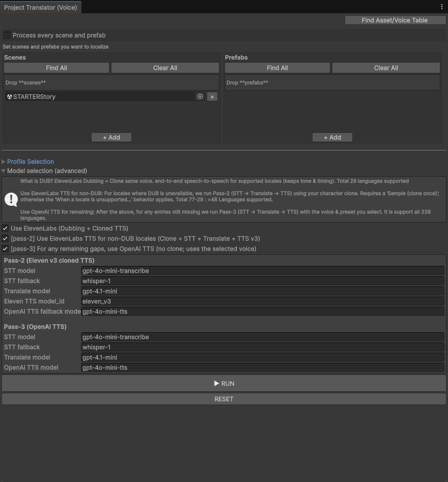This screenshot has width=448, height=482.
Task: Click + Add under Prefabs
Action: tap(332, 137)
